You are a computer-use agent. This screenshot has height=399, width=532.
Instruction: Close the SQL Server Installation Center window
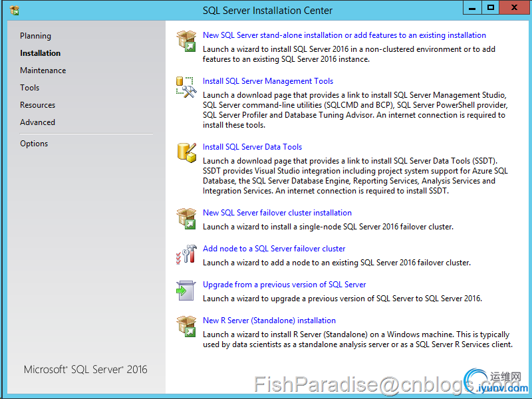coord(514,8)
